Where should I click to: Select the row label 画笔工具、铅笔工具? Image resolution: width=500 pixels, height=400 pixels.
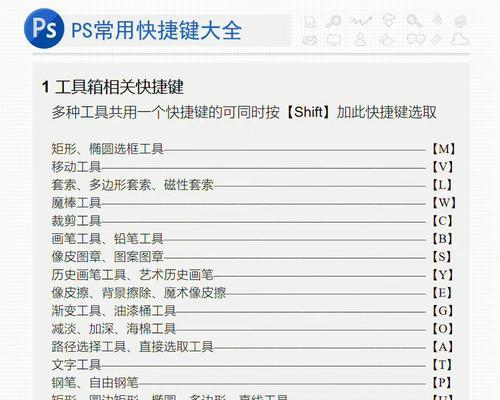click(107, 239)
